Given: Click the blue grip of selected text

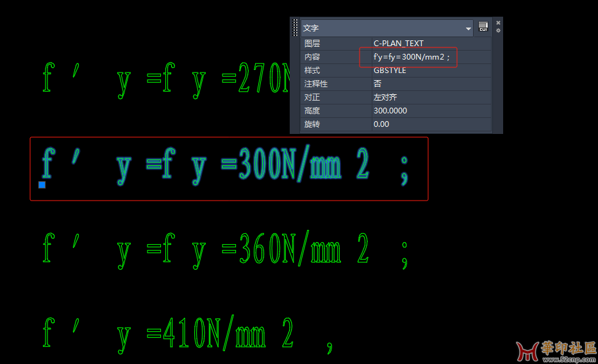Looking at the screenshot, I should coord(42,185).
